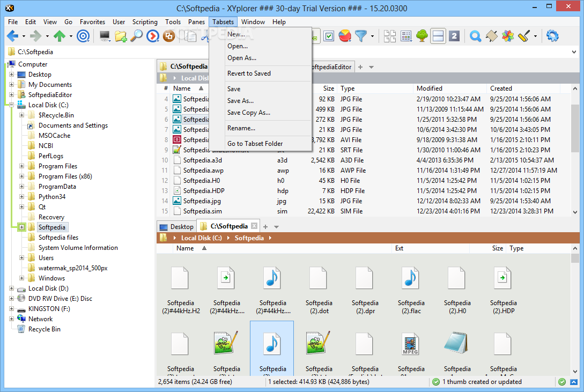This screenshot has height=392, width=584.
Task: Open the paint roller dropdown arrow
Action: pyautogui.click(x=535, y=36)
